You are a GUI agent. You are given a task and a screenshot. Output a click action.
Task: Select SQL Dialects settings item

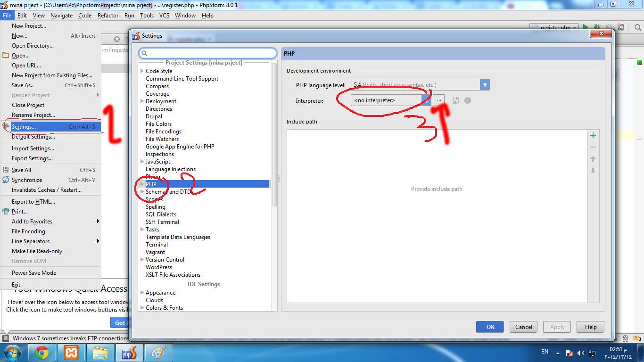tap(161, 214)
